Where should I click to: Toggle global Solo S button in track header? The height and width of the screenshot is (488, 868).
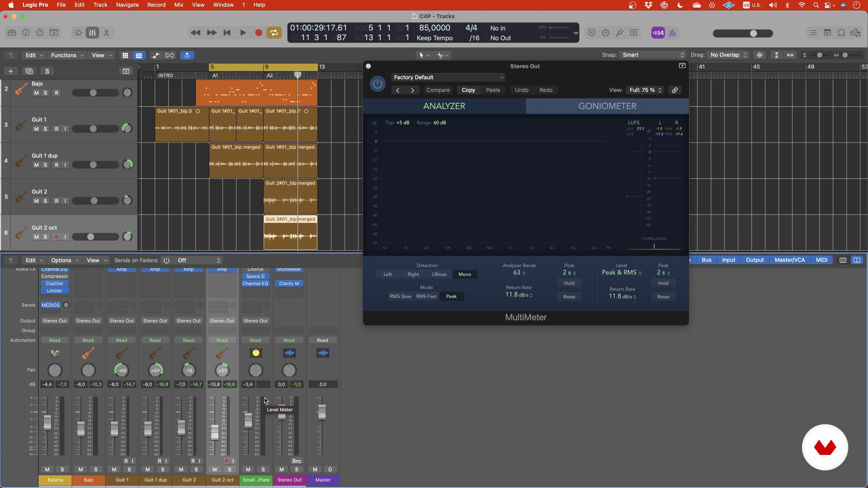coord(47,71)
